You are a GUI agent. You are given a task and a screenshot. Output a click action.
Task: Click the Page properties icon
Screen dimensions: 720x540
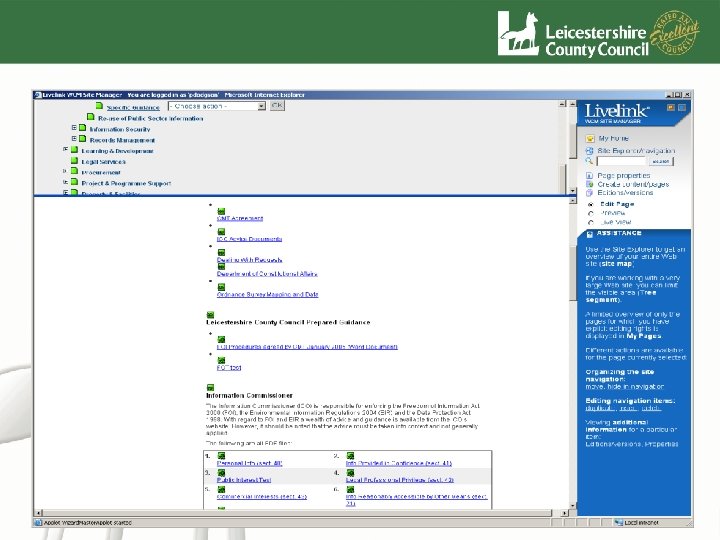click(x=590, y=175)
